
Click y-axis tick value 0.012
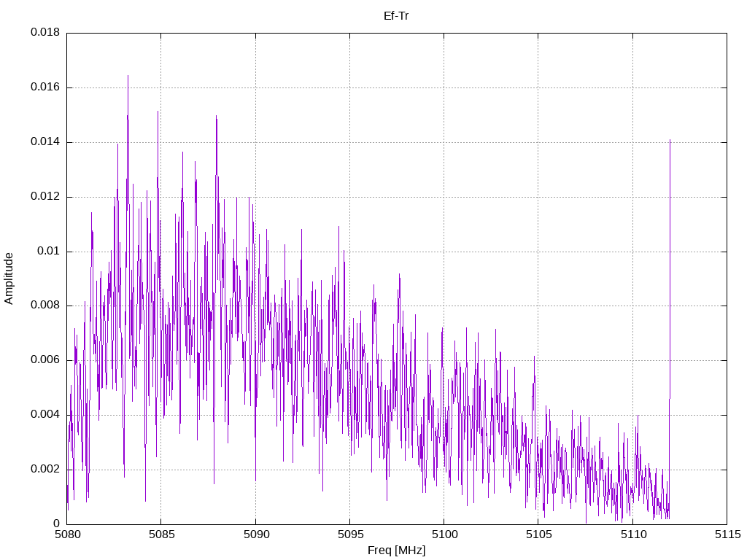coord(45,196)
